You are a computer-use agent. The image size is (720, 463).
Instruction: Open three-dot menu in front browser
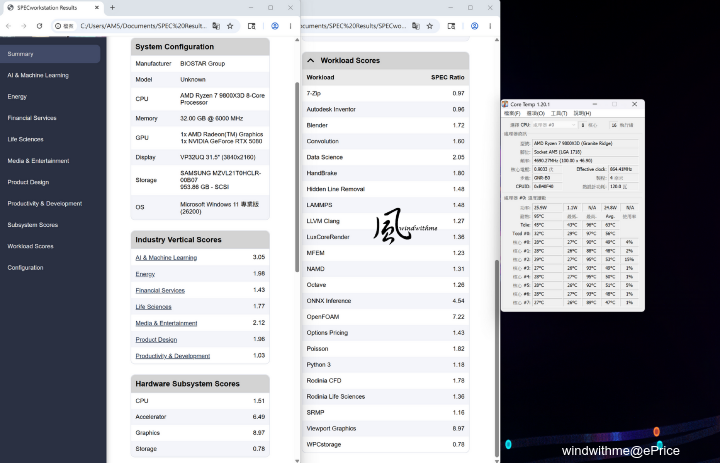pos(290,26)
